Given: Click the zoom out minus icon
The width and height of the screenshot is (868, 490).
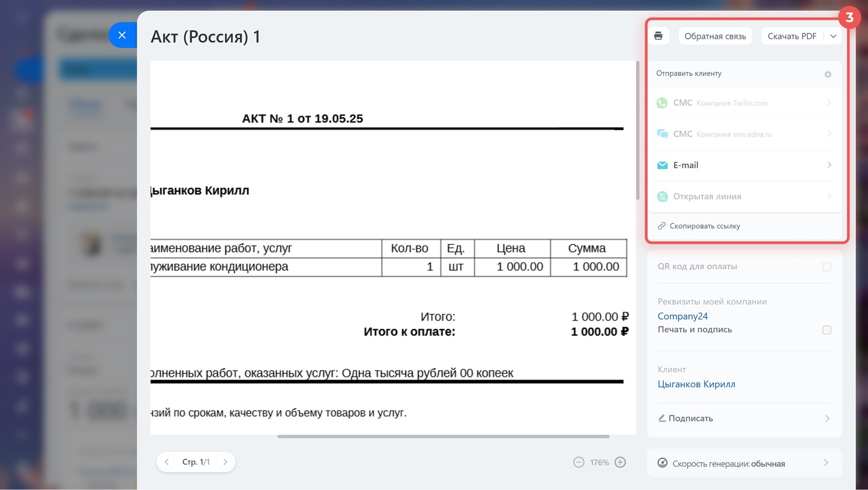Looking at the screenshot, I should [578, 462].
